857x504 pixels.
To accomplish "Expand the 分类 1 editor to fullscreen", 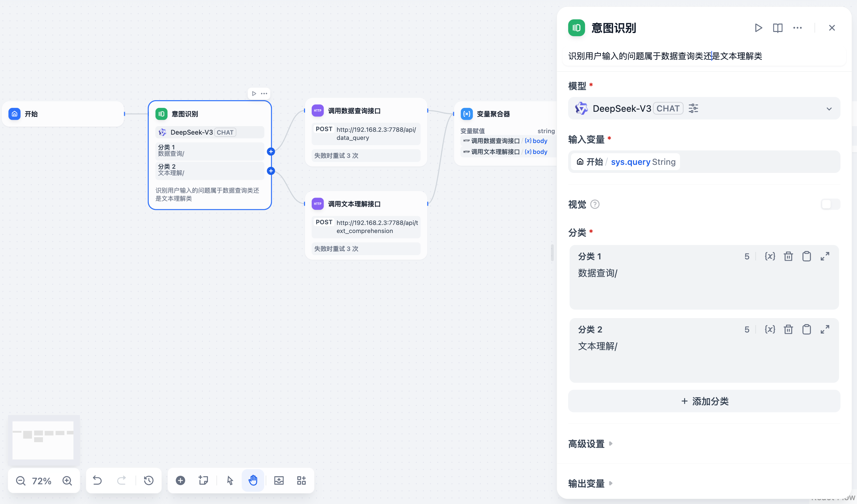I will pyautogui.click(x=825, y=257).
